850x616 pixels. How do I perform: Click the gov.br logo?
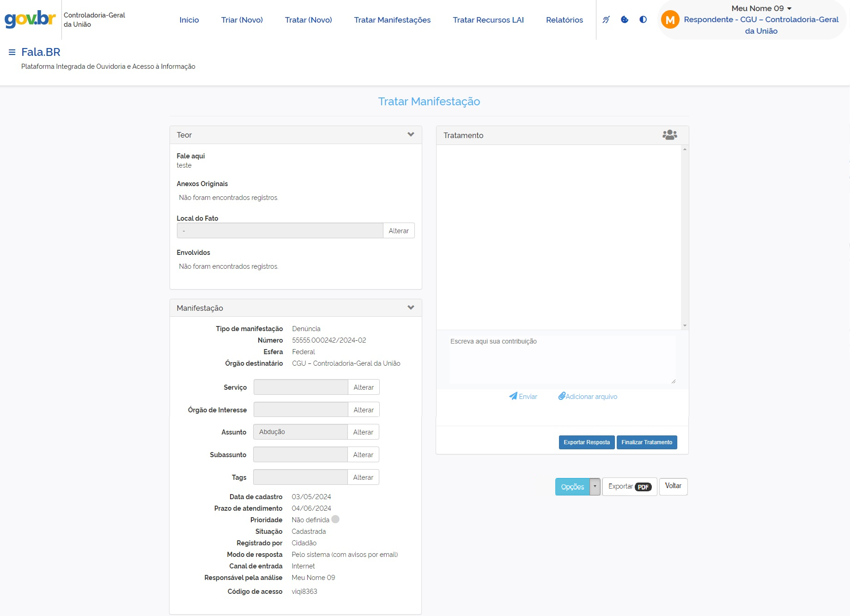coord(30,19)
